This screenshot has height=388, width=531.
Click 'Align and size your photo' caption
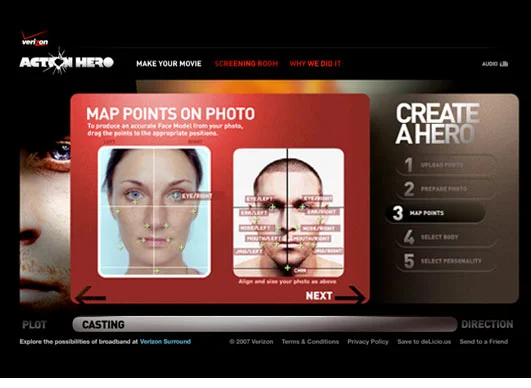(287, 282)
